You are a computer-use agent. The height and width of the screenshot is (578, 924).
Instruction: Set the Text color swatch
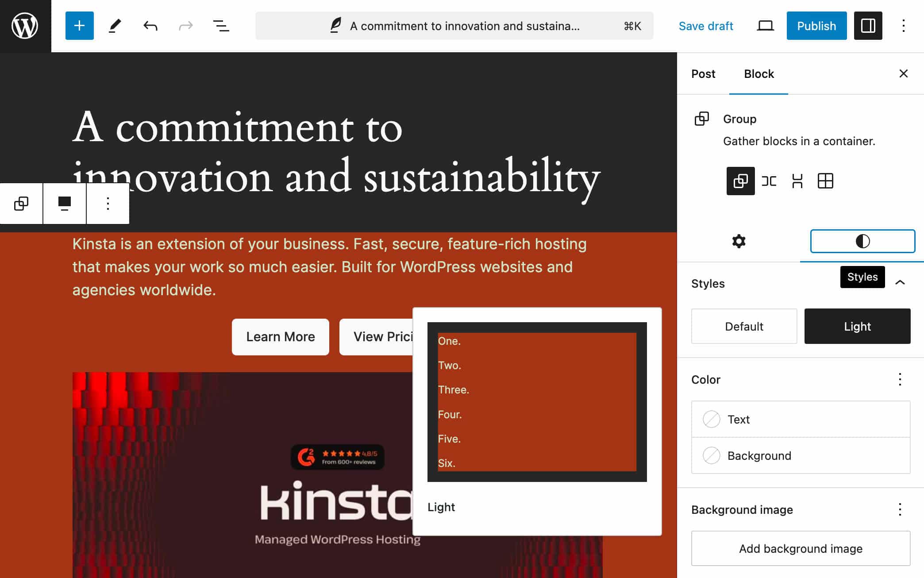coord(711,419)
